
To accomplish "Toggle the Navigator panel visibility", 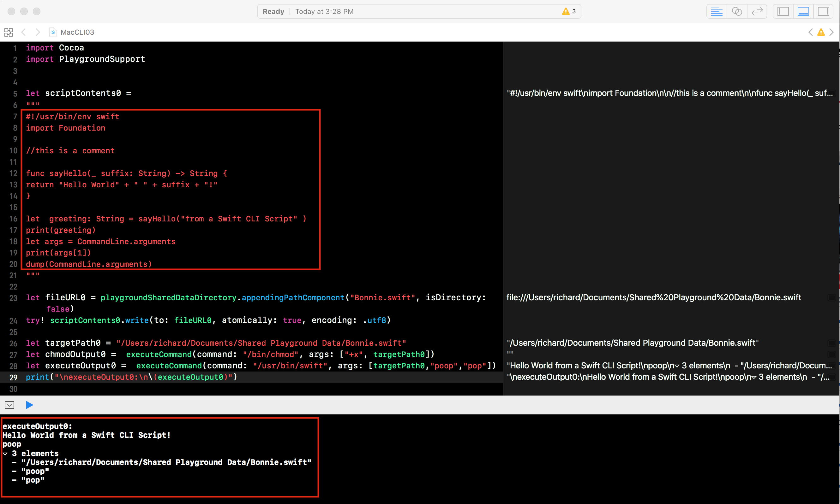I will pyautogui.click(x=783, y=12).
